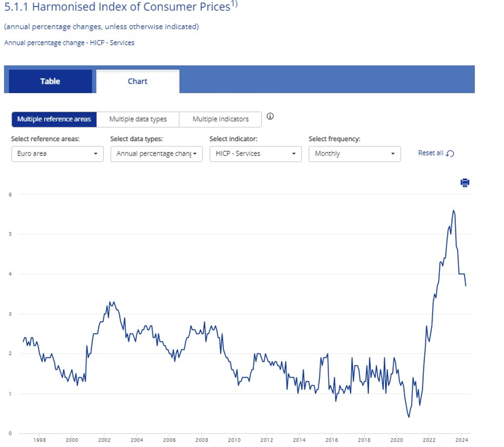Click the annual percentage changes note in parentheses

coord(102,27)
